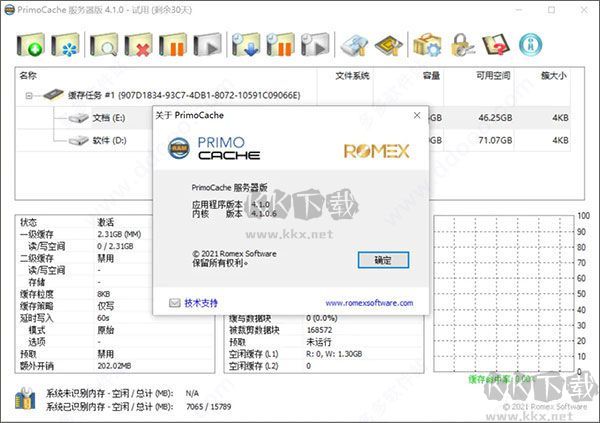600x423 pixels.
Task: Delete the cache task via red X icon
Action: point(138,45)
